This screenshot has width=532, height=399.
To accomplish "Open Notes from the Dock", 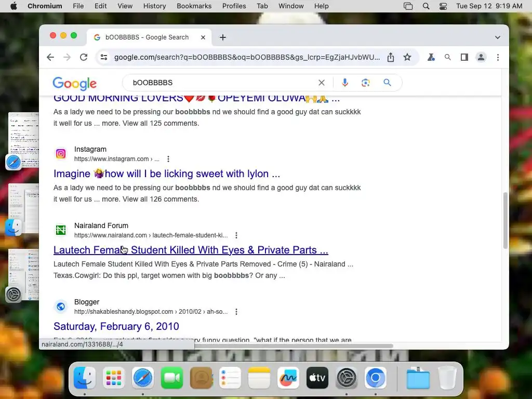I will [x=259, y=378].
